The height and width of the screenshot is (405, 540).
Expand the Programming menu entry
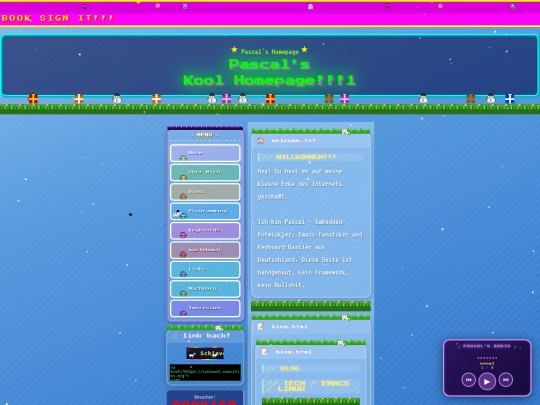pos(205,211)
